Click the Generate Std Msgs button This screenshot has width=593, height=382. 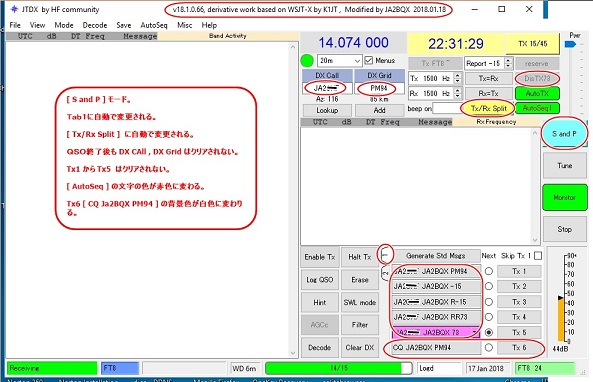point(436,256)
